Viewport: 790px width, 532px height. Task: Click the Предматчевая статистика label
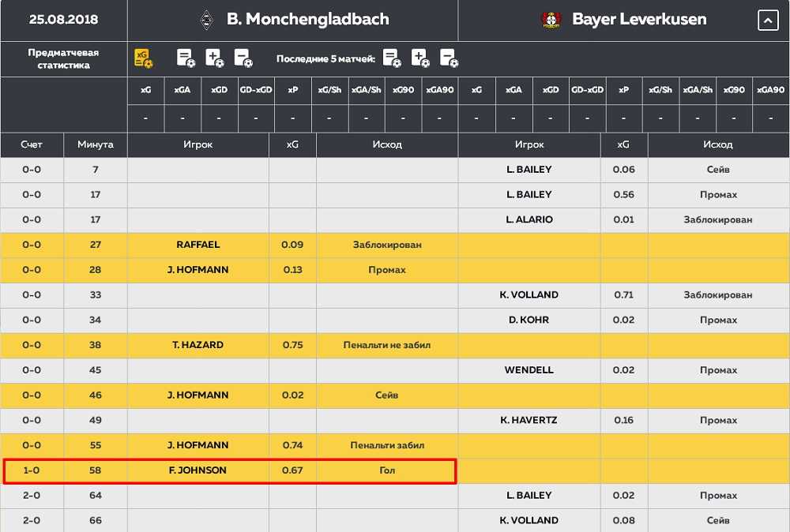pyautogui.click(x=63, y=58)
